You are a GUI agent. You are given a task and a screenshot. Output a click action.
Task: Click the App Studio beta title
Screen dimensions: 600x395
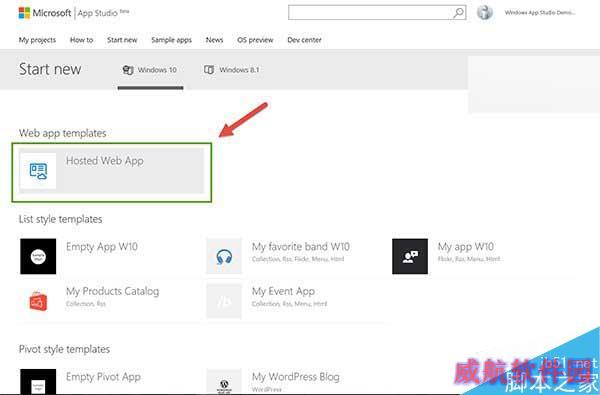click(103, 13)
